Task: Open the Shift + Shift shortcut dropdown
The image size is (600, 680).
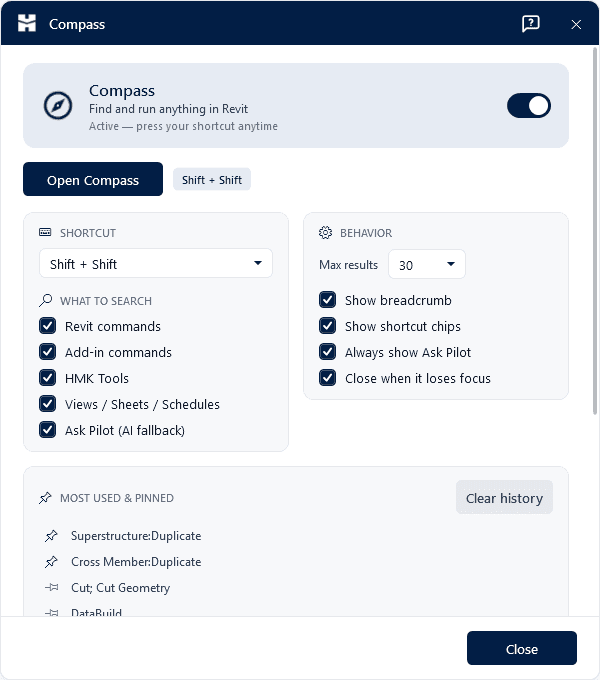Action: (156, 263)
